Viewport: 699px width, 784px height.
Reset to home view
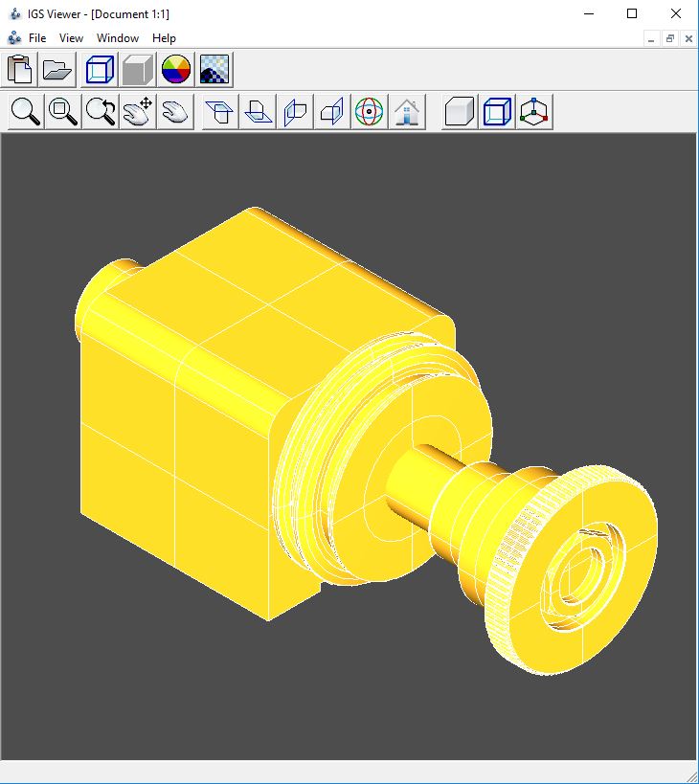point(408,112)
